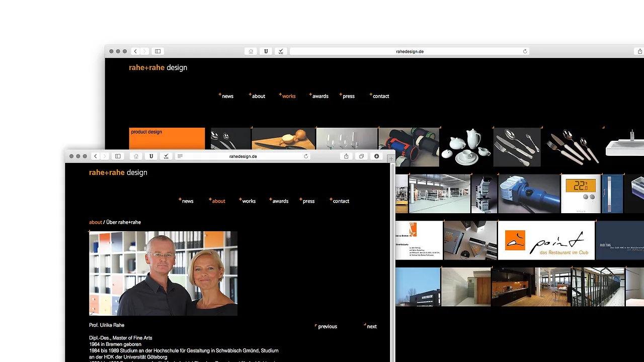The image size is (644, 362).
Task: Open about in the front window's menu
Action: click(217, 201)
